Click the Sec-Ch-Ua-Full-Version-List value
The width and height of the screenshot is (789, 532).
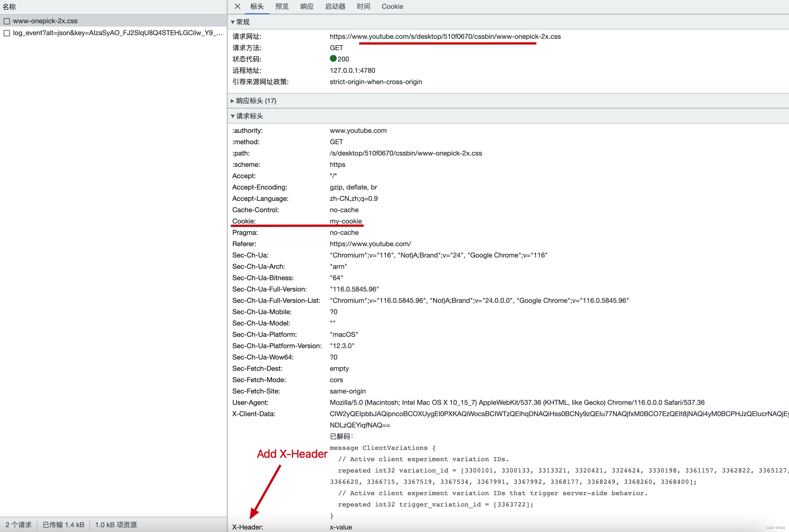479,300
